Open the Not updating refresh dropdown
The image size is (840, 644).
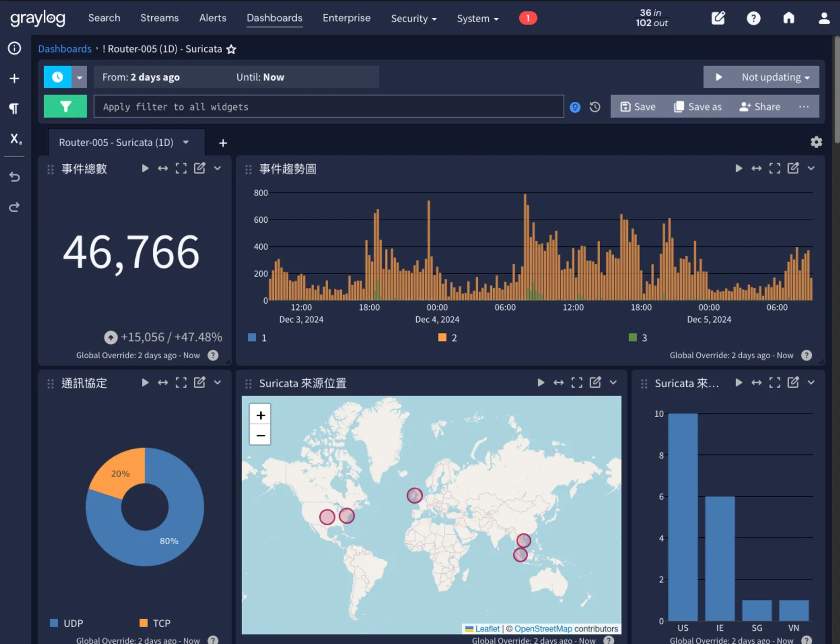pyautogui.click(x=776, y=77)
